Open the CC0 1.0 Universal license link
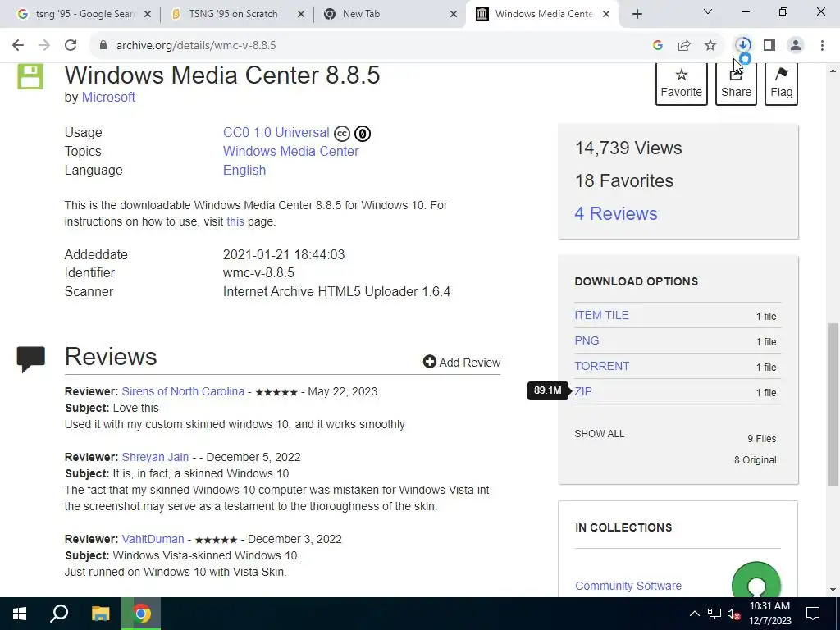Viewport: 840px width, 630px height. (276, 132)
